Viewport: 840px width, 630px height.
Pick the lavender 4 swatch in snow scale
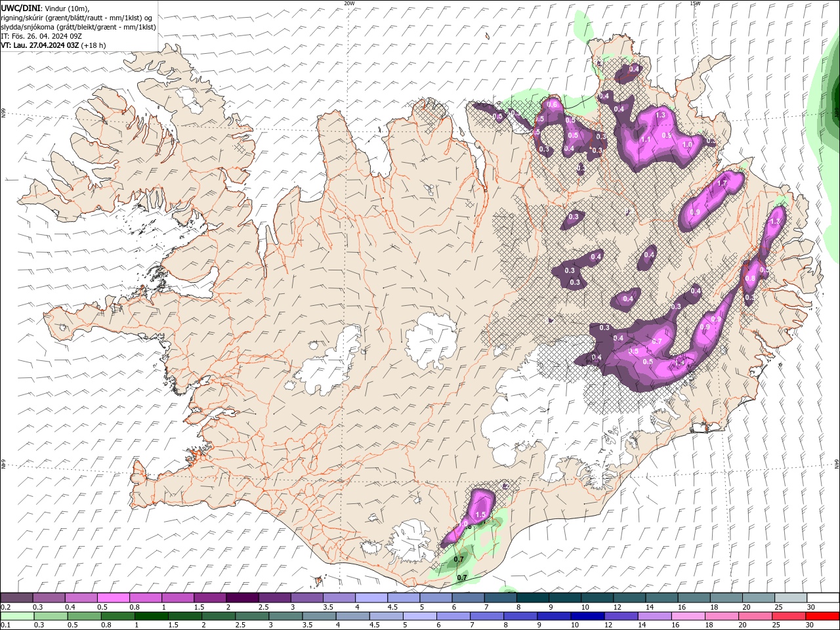tap(371, 598)
